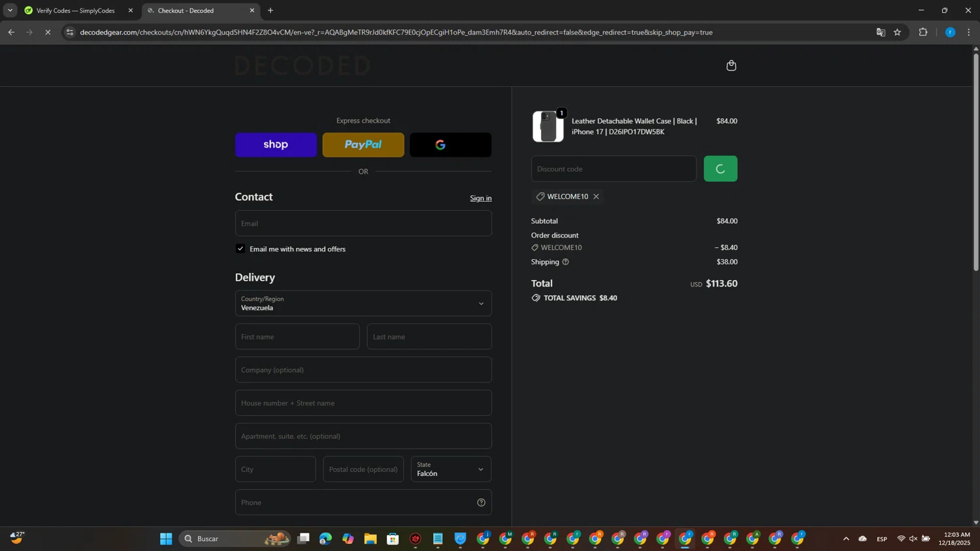Open Copilot from taskbar
Viewport: 980px width, 551px height.
click(348, 539)
